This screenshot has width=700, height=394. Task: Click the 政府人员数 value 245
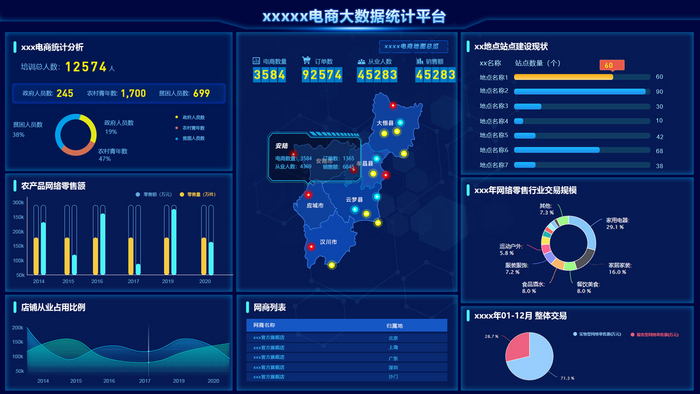pos(65,93)
